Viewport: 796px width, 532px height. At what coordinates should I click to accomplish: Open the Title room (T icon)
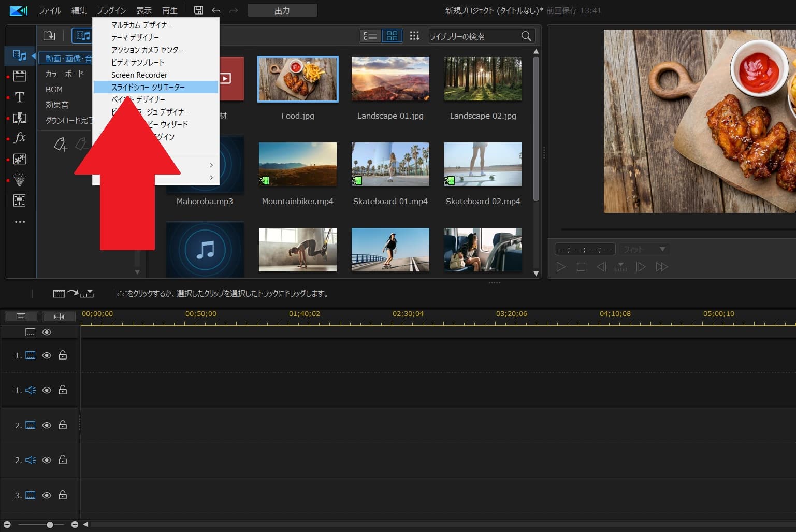coord(20,97)
